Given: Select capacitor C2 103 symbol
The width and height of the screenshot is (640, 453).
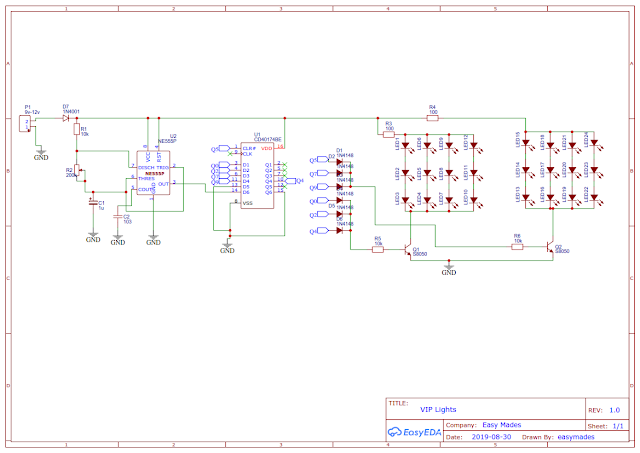Looking at the screenshot, I should click(118, 217).
